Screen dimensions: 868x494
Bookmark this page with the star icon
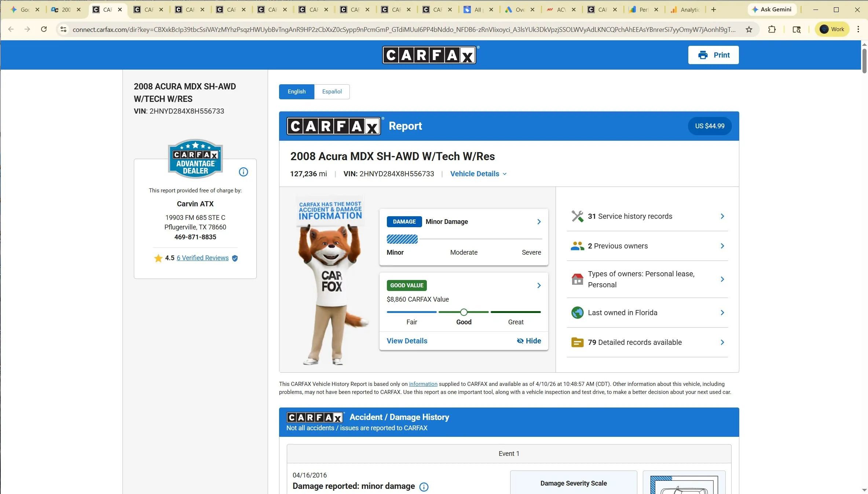coord(749,29)
